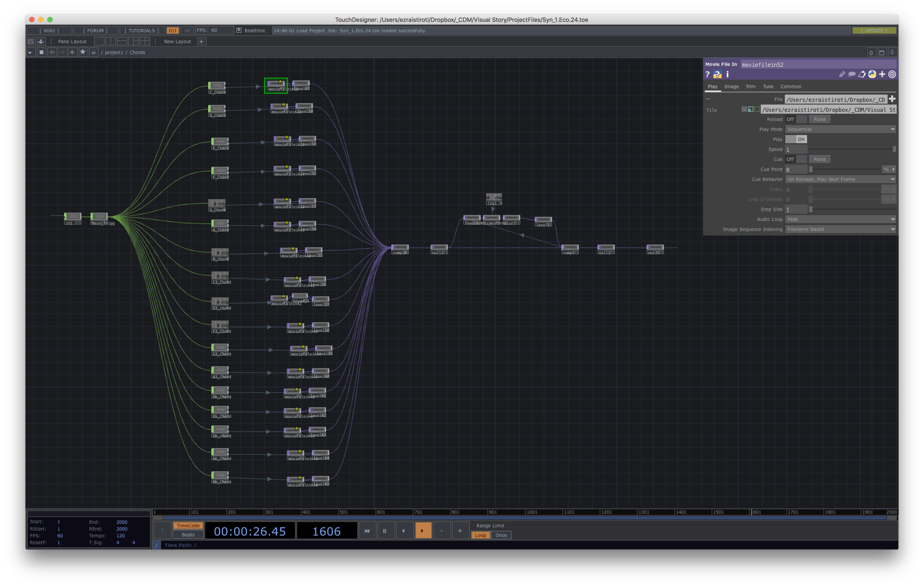
Task: Click the network back arrow icon
Action: (52, 52)
